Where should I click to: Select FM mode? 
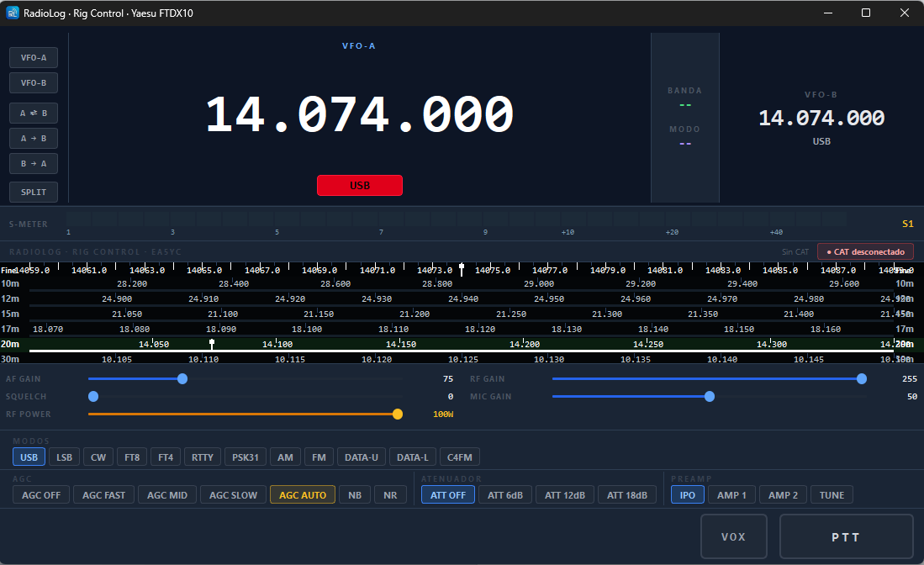319,457
